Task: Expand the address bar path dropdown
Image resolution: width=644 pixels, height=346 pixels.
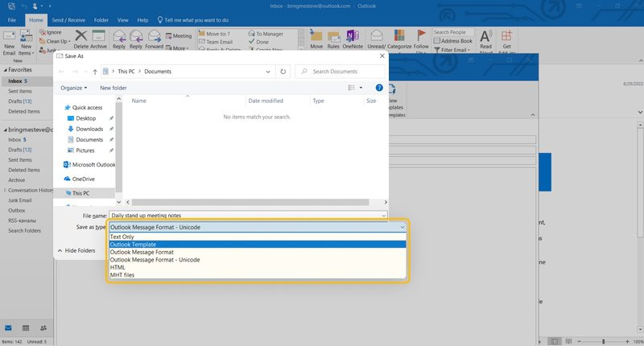Action: [x=268, y=72]
